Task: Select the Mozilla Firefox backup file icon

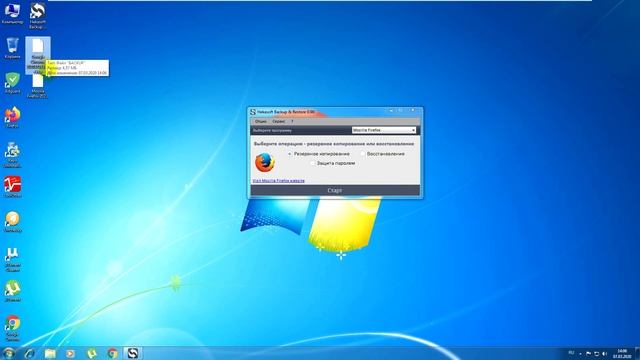Action: [38, 87]
